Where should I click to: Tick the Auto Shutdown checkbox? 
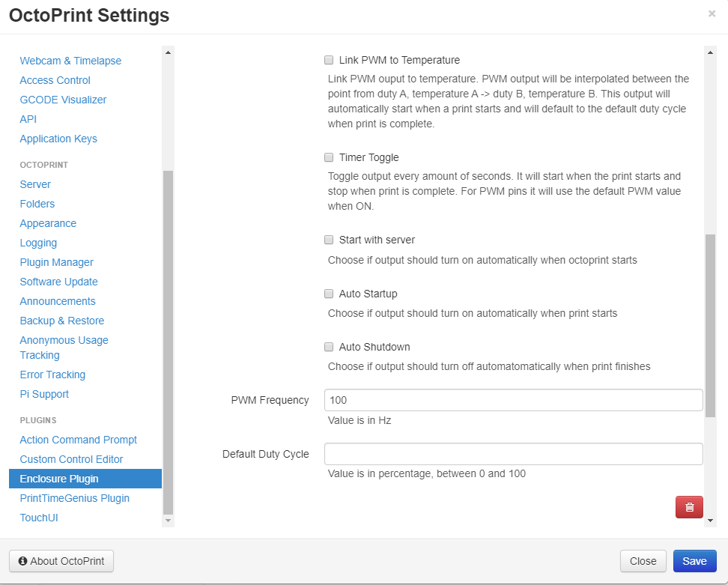coord(329,347)
